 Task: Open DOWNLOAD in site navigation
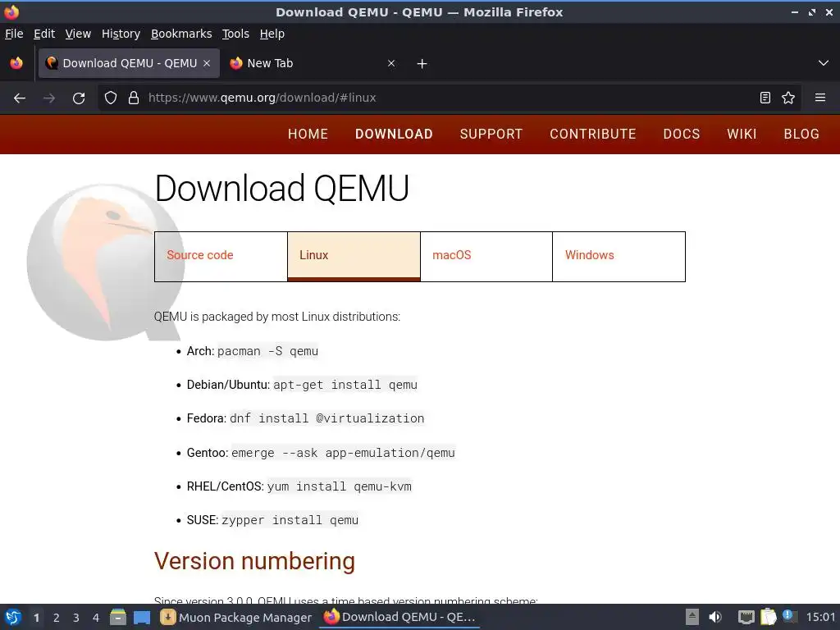(394, 134)
